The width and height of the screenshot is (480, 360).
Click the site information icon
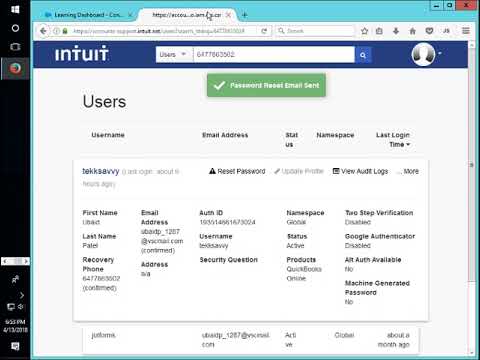click(57, 31)
